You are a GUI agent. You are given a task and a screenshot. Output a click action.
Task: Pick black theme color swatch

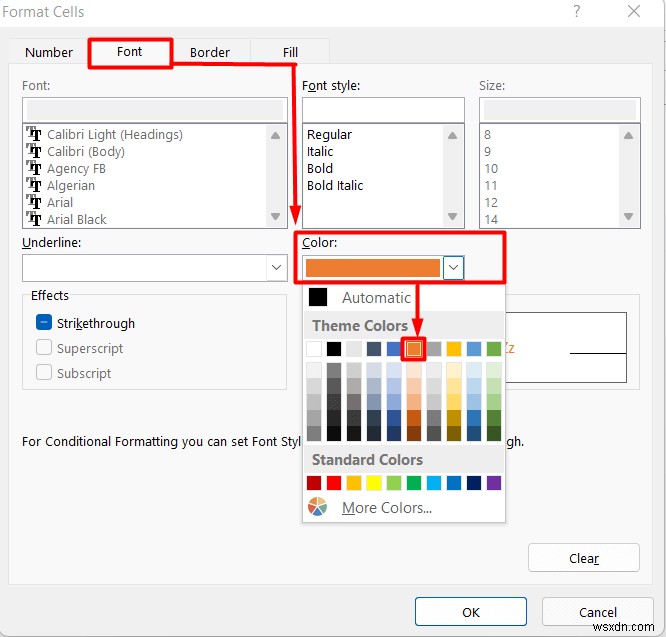point(334,349)
